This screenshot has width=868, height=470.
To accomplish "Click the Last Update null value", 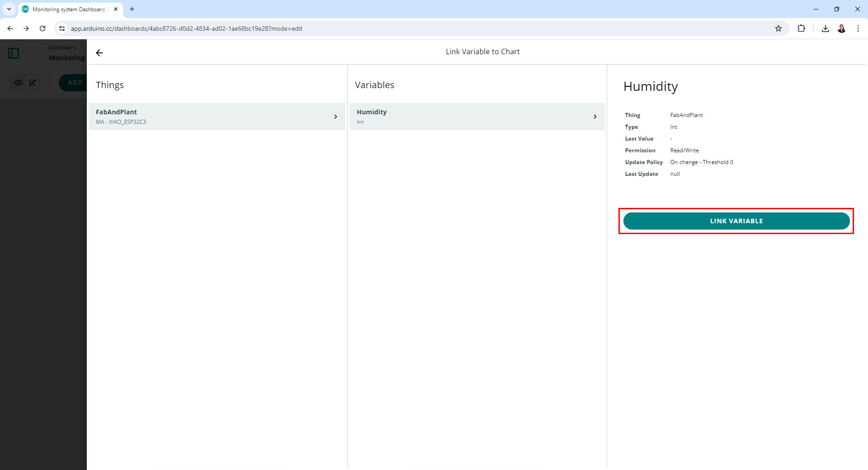I will pos(675,174).
